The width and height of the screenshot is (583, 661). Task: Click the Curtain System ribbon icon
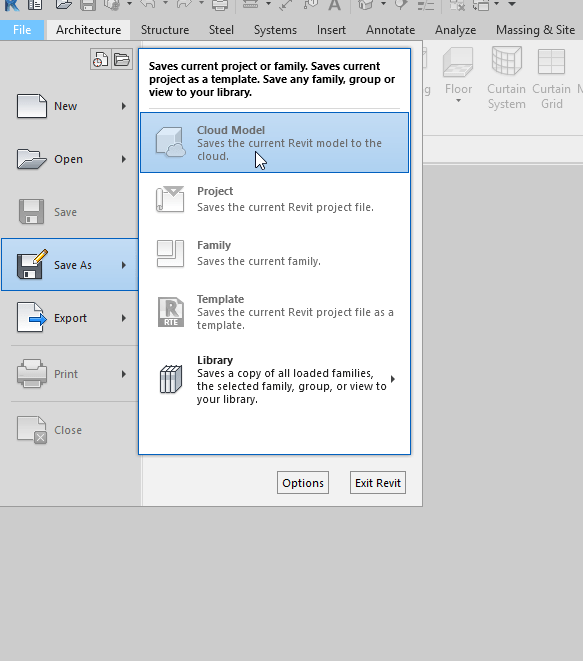point(507,61)
